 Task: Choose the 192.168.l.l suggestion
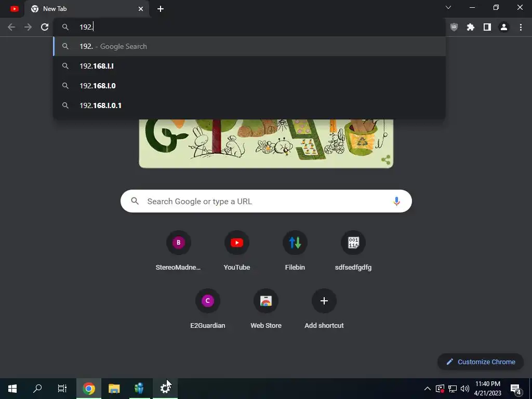249,66
